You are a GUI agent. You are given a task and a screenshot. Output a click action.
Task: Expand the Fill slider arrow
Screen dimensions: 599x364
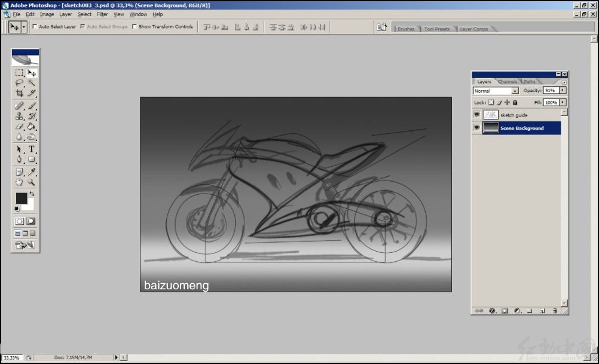[x=563, y=102]
